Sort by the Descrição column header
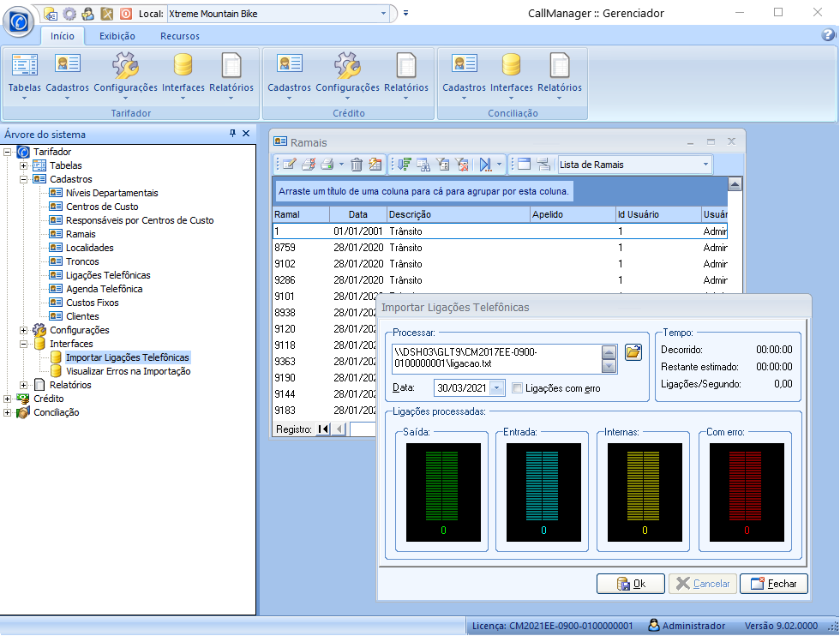Viewport: 840px width, 636px height. pos(459,214)
